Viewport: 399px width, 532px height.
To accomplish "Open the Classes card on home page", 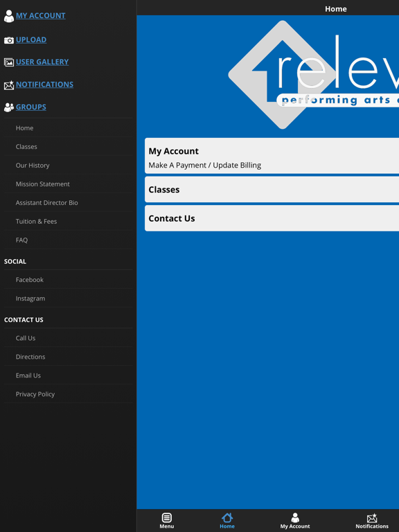I will (x=272, y=189).
